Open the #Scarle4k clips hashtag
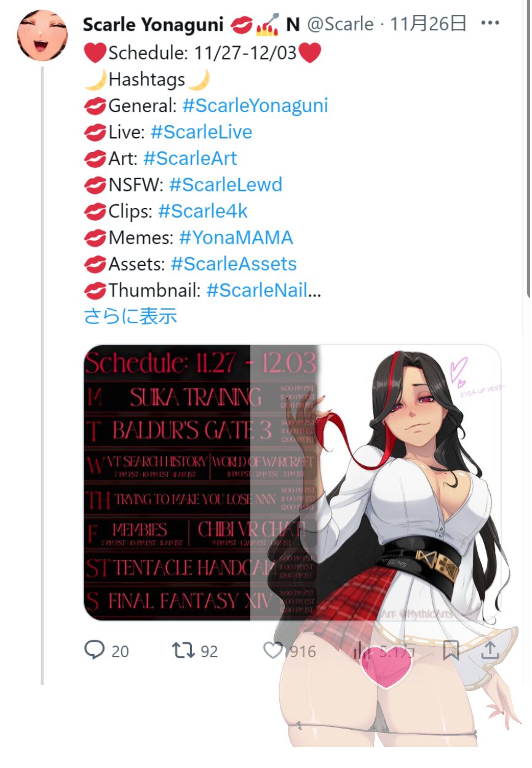 pyautogui.click(x=203, y=212)
